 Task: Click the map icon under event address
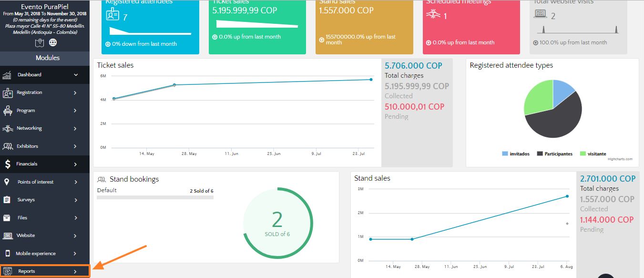40,43
